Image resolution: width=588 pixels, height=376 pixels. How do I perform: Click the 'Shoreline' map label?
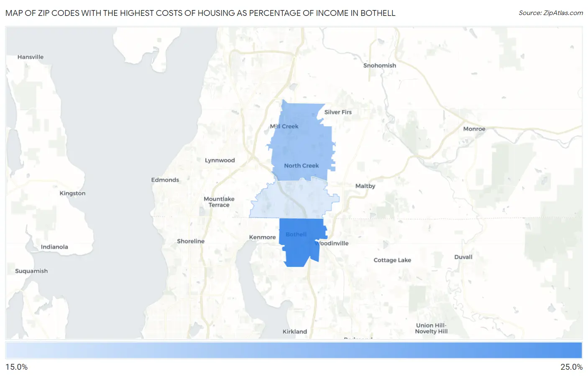point(191,241)
